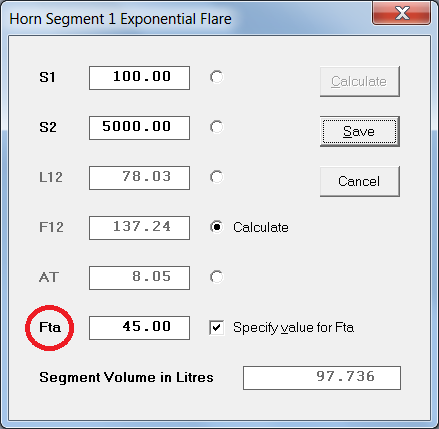The height and width of the screenshot is (429, 439).
Task: Choose the L12 radio button
Action: coord(217,177)
